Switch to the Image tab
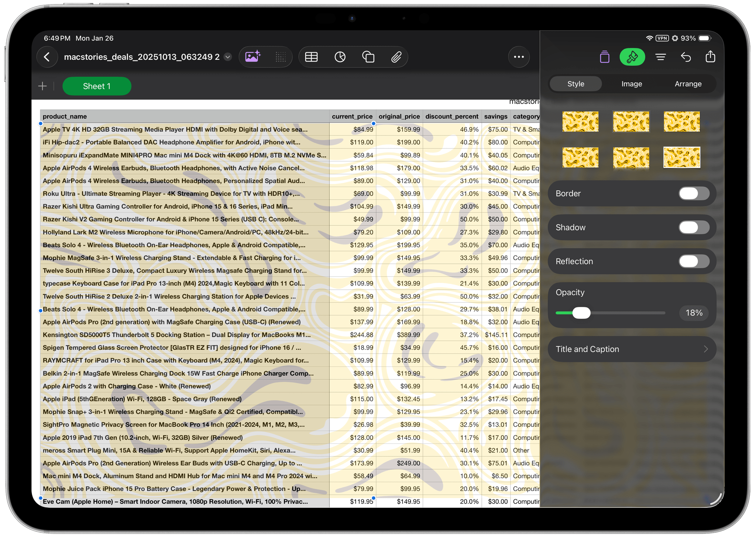Viewport: 756px width, 538px height. tap(631, 84)
